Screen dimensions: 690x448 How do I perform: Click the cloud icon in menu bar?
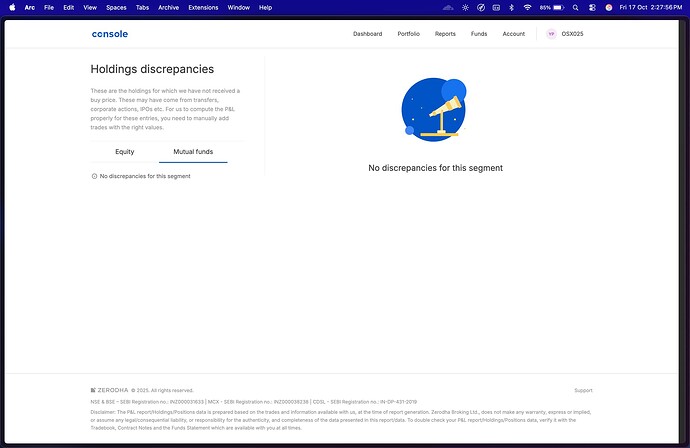[x=448, y=7]
